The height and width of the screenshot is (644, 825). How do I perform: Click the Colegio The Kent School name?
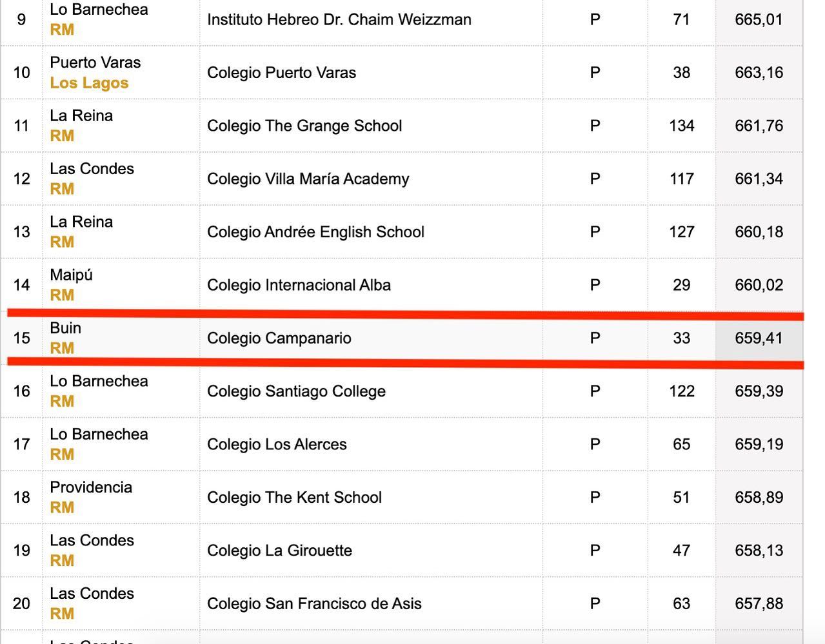[294, 497]
